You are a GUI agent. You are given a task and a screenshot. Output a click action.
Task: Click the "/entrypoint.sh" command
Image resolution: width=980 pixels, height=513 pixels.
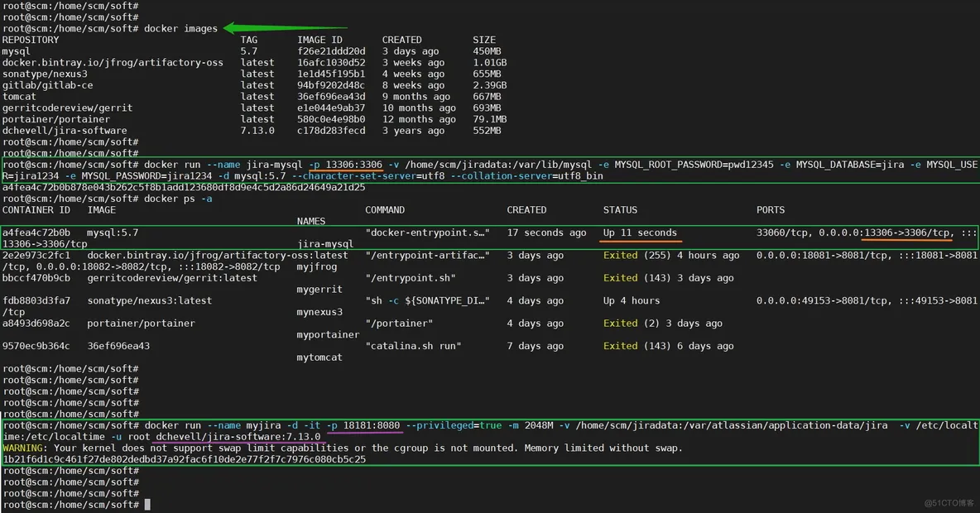[x=411, y=278]
